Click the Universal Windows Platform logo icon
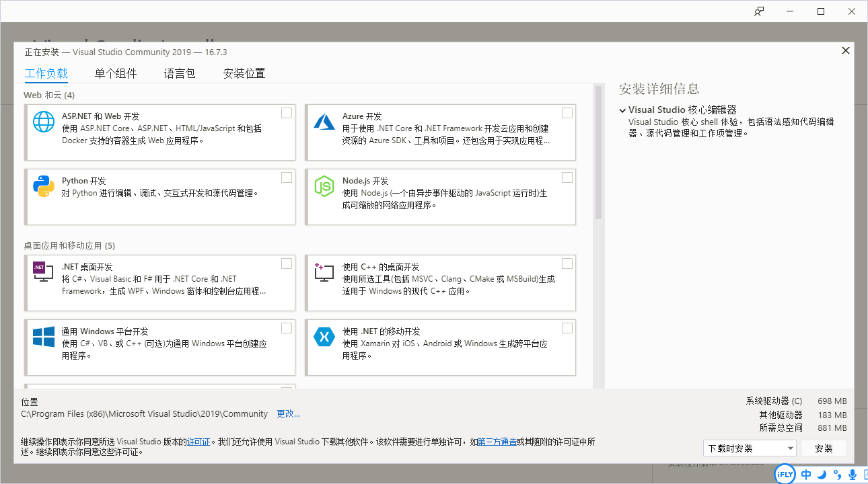868x484 pixels. (x=44, y=337)
